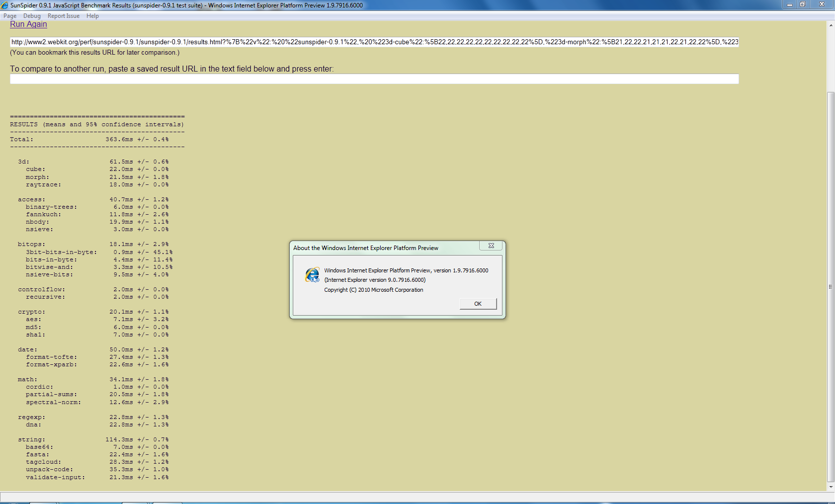Image resolution: width=835 pixels, height=504 pixels.
Task: Open the Page menu
Action: click(10, 16)
